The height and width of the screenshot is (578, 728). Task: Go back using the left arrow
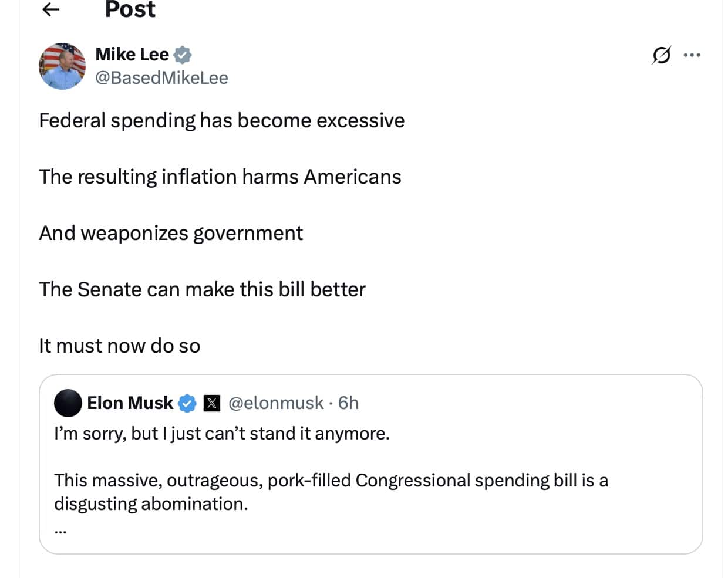click(x=52, y=9)
